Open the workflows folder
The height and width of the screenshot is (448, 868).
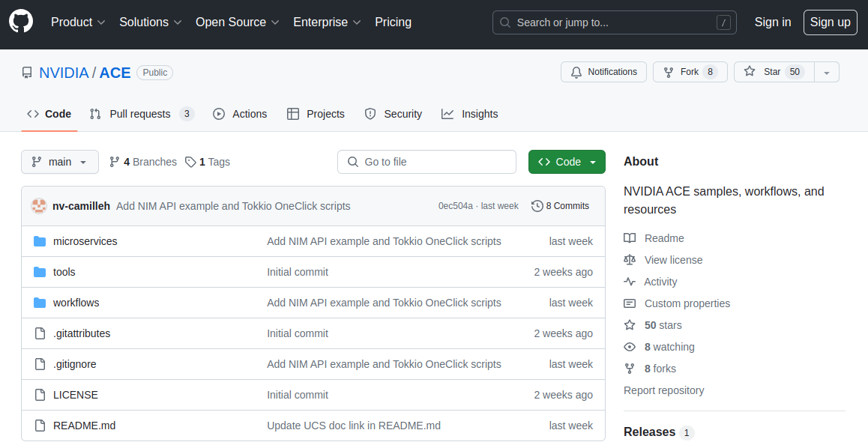click(76, 303)
